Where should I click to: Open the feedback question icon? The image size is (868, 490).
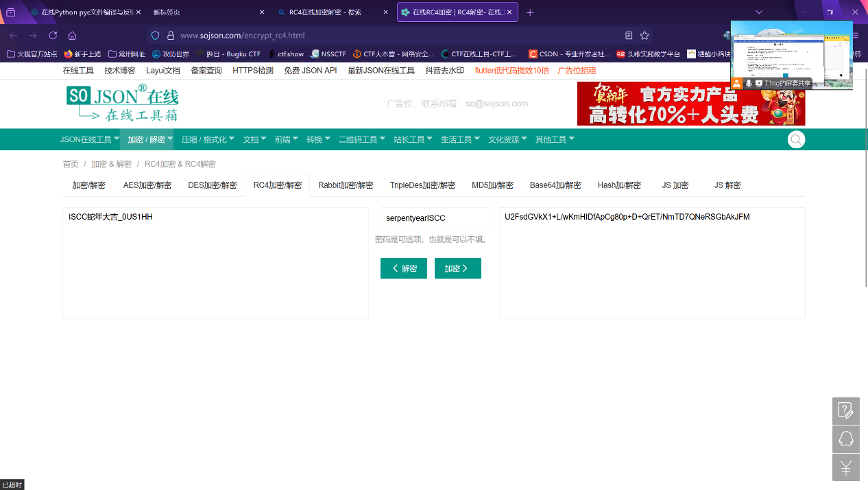pyautogui.click(x=846, y=411)
